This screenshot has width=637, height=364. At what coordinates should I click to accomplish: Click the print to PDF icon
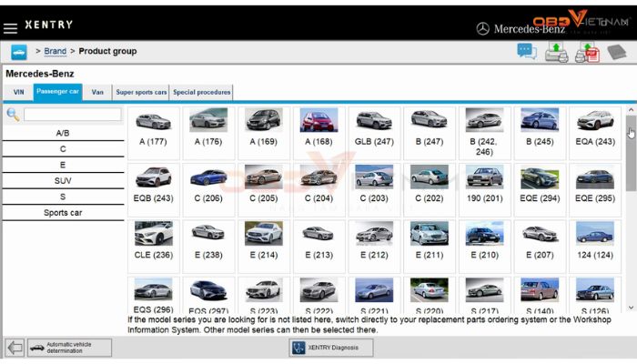coord(588,52)
